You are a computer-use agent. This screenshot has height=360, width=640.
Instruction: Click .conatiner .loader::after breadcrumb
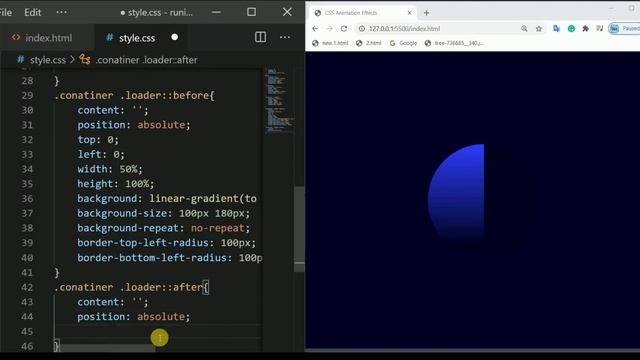[146, 60]
